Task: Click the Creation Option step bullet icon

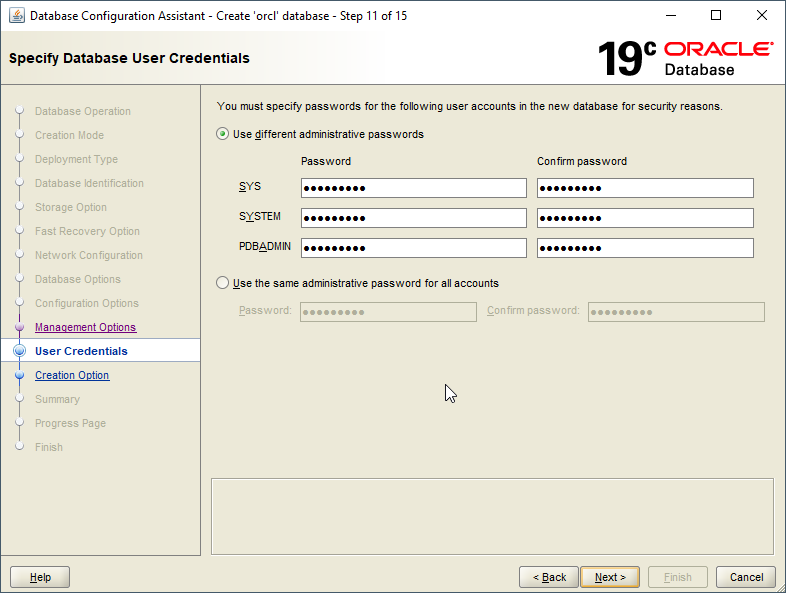Action: [x=19, y=376]
